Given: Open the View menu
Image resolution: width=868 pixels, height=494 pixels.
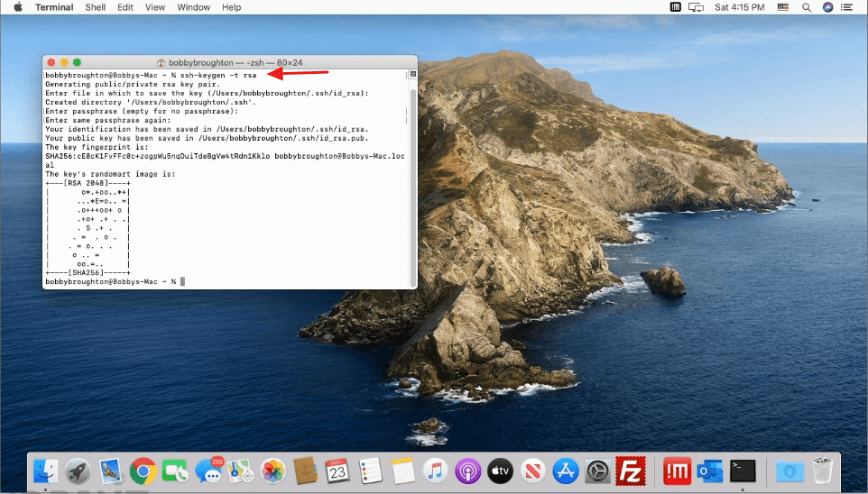Looking at the screenshot, I should [155, 7].
